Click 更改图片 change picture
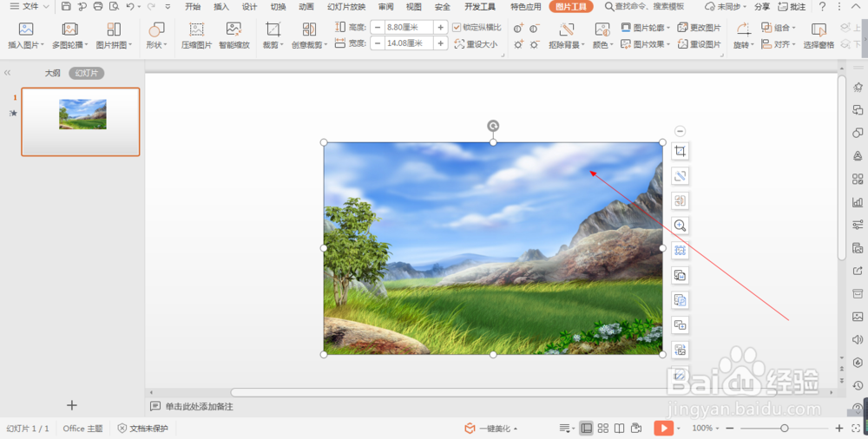This screenshot has height=439, width=868. (x=699, y=27)
